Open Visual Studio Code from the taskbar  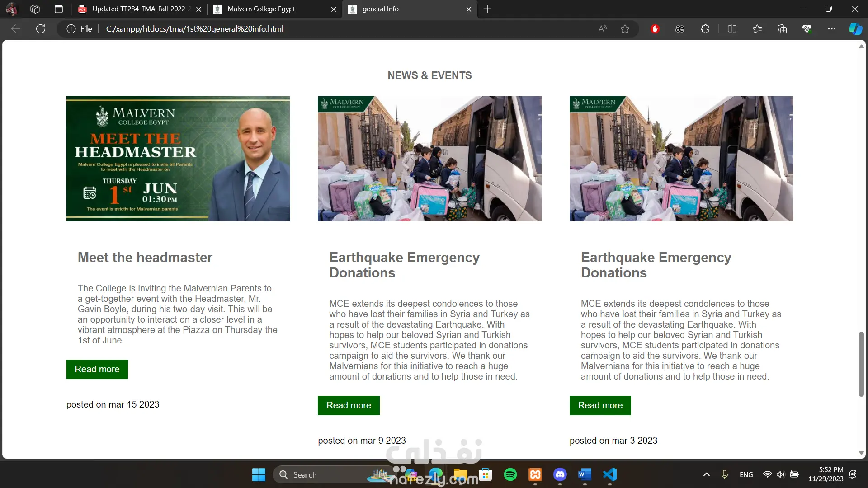(x=610, y=474)
